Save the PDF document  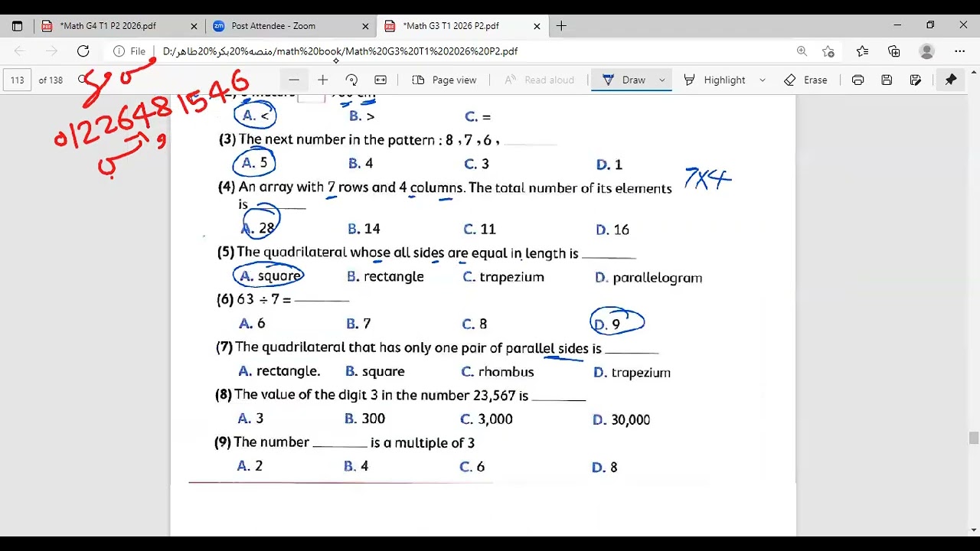click(887, 80)
